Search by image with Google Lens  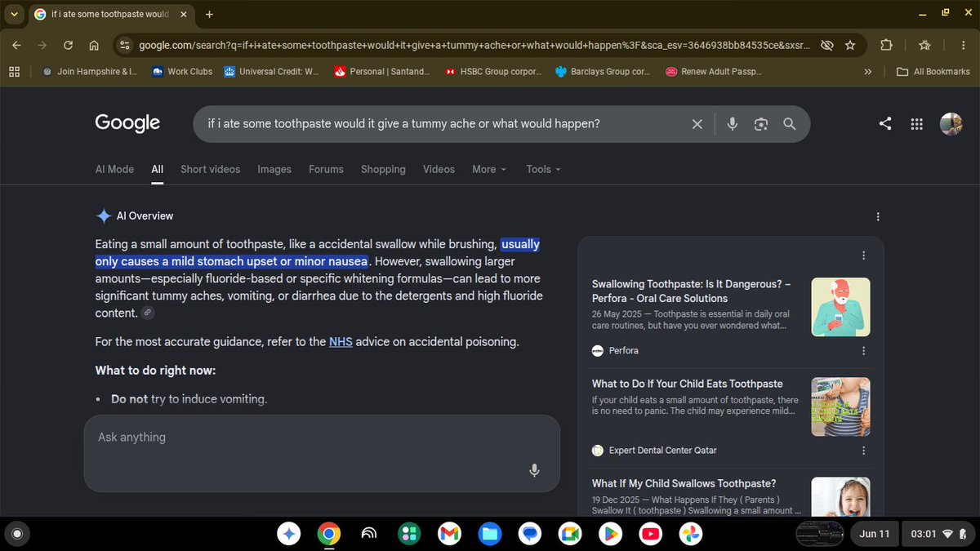pyautogui.click(x=761, y=124)
